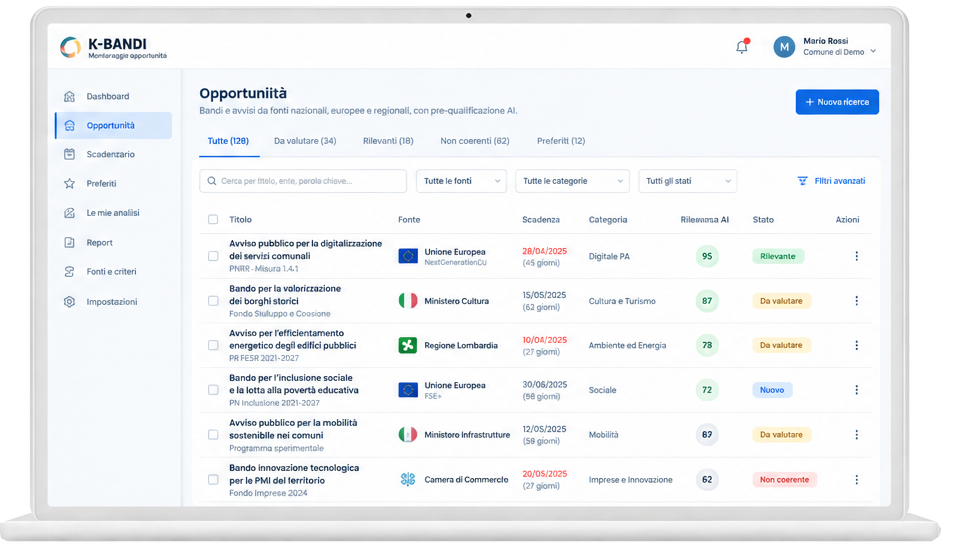Screen dimensions: 965x550
Task: Open actions menu for efficientamento energetico row
Action: [856, 345]
